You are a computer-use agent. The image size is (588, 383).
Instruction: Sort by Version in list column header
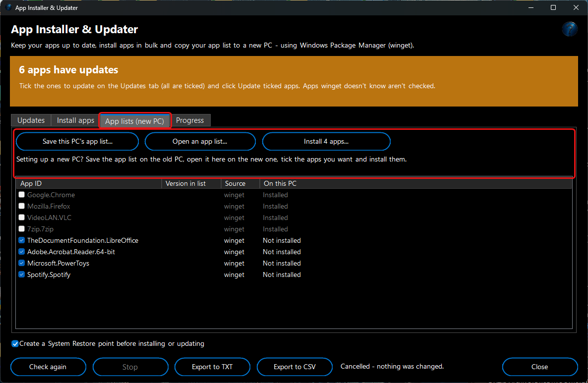click(191, 183)
